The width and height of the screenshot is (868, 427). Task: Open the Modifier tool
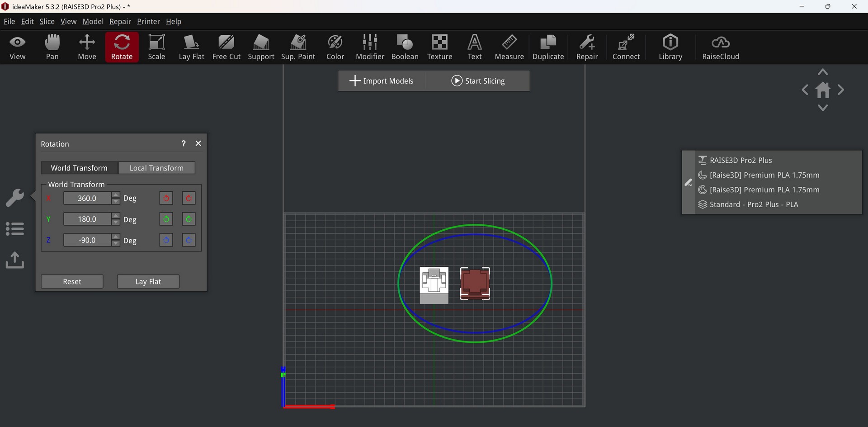(x=370, y=47)
